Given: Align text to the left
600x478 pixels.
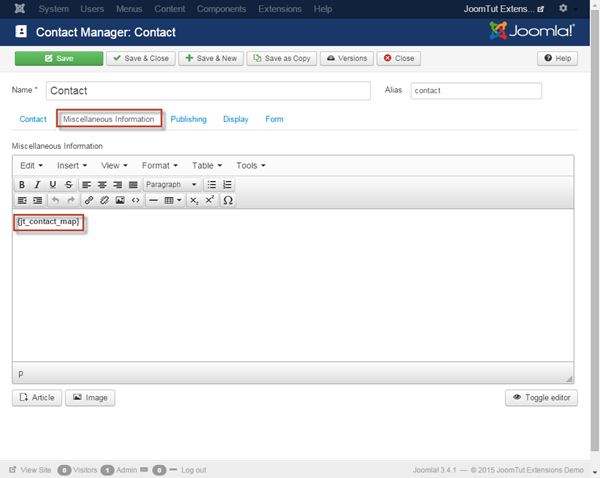Looking at the screenshot, I should (86, 185).
